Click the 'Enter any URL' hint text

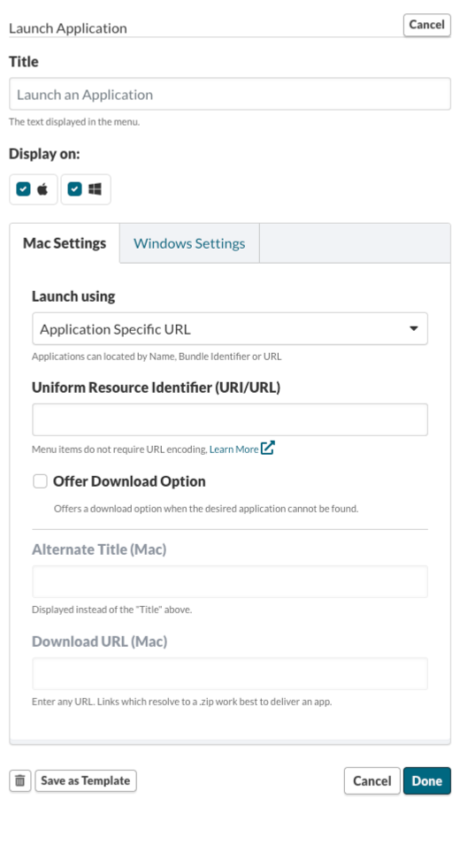(x=181, y=702)
